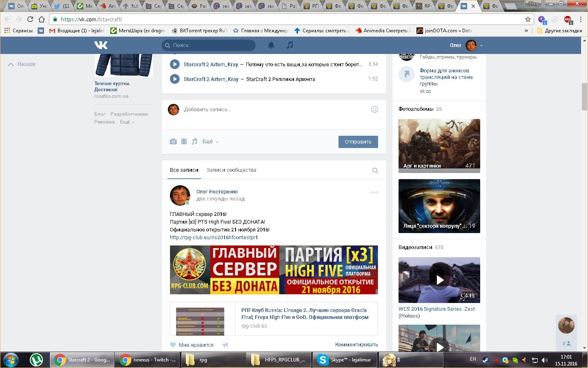The width and height of the screenshot is (588, 368).
Task: Play the track 'Потому что есть вещи'
Action: coord(175,64)
